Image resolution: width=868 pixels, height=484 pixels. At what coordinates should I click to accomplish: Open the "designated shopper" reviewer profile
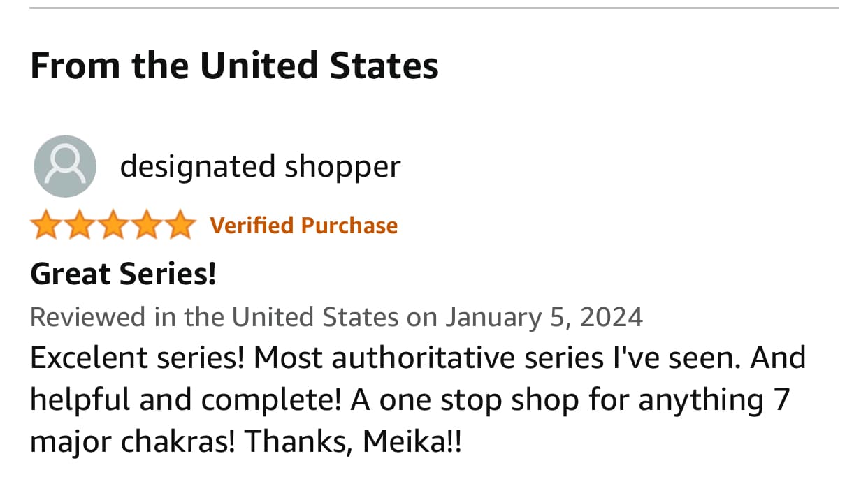point(260,166)
